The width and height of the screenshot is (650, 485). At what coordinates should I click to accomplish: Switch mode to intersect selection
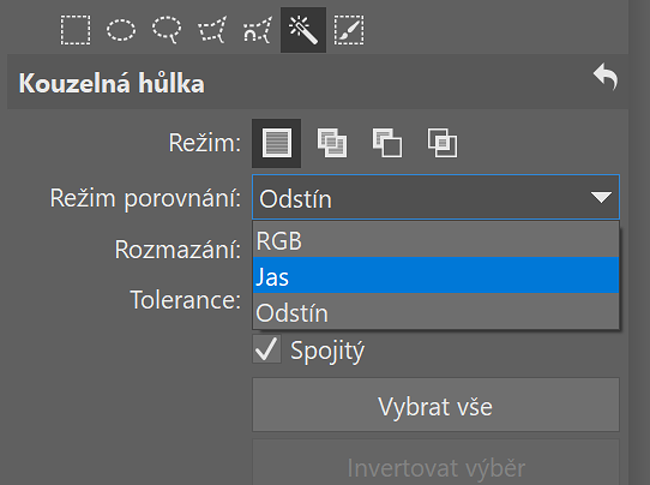[x=442, y=143]
